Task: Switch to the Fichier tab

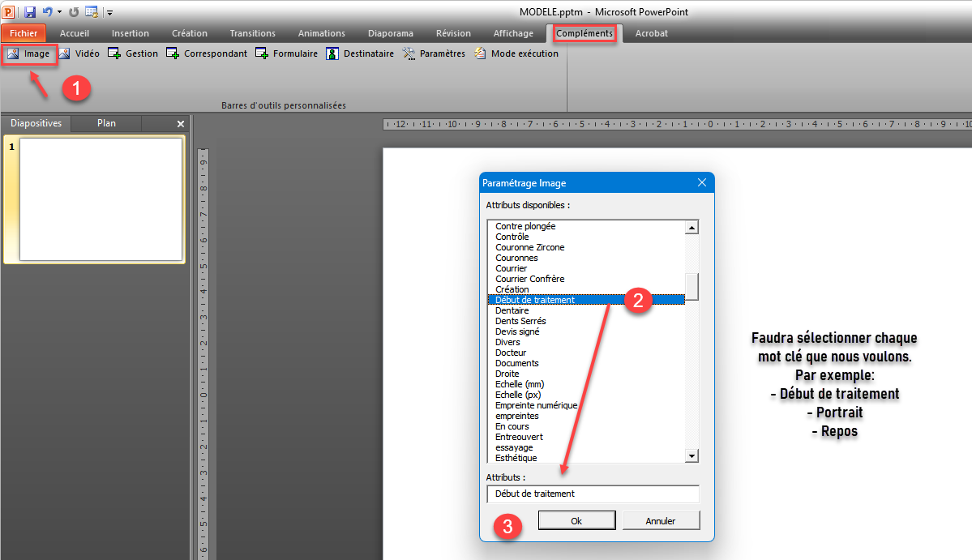Action: click(x=24, y=33)
